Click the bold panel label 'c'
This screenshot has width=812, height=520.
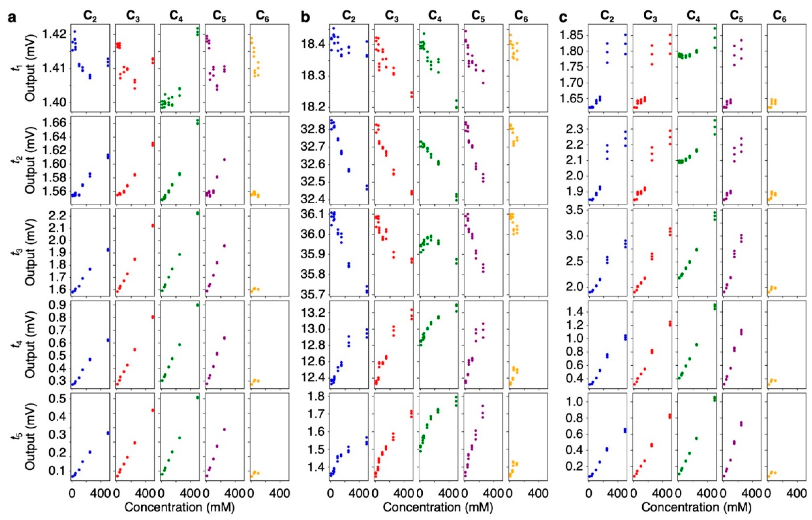tap(563, 17)
